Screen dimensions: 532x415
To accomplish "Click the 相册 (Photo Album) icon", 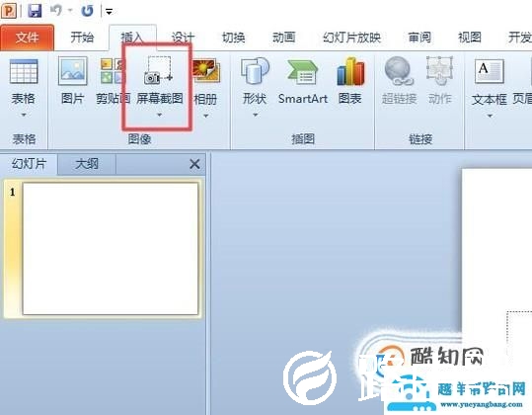I will click(x=206, y=70).
